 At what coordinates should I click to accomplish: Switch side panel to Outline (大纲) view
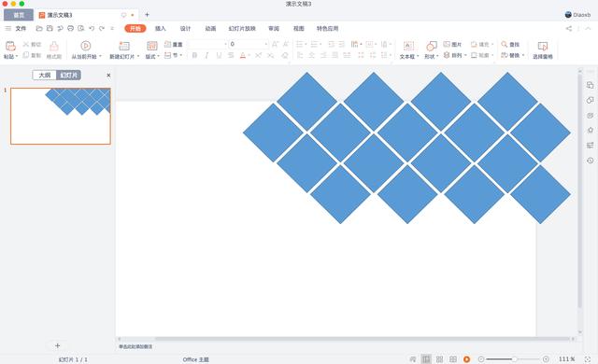[x=45, y=75]
